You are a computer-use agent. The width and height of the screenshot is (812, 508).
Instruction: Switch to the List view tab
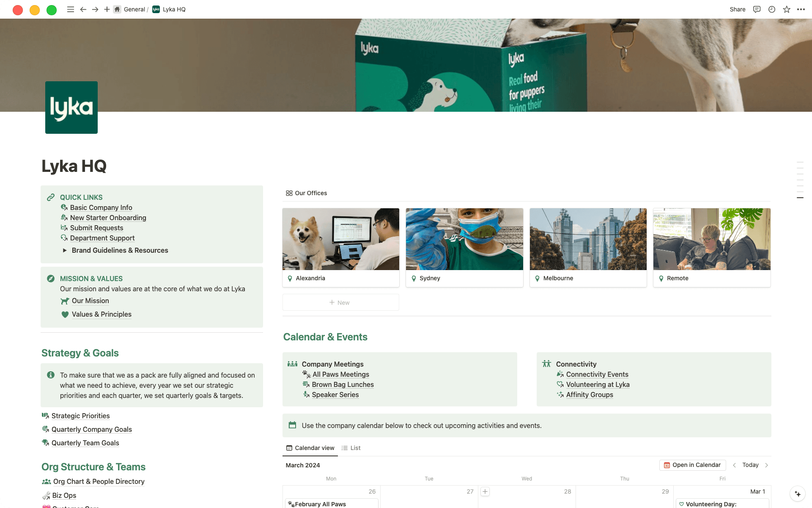click(351, 448)
